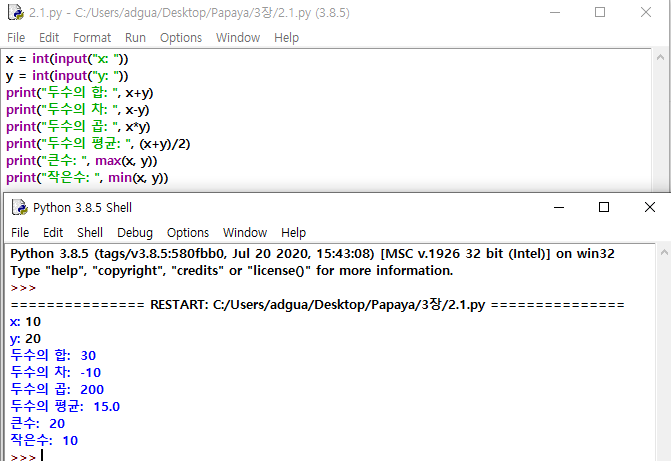Screen dimensions: 671x461
Task: Click the print line with x+y
Action: (80, 92)
